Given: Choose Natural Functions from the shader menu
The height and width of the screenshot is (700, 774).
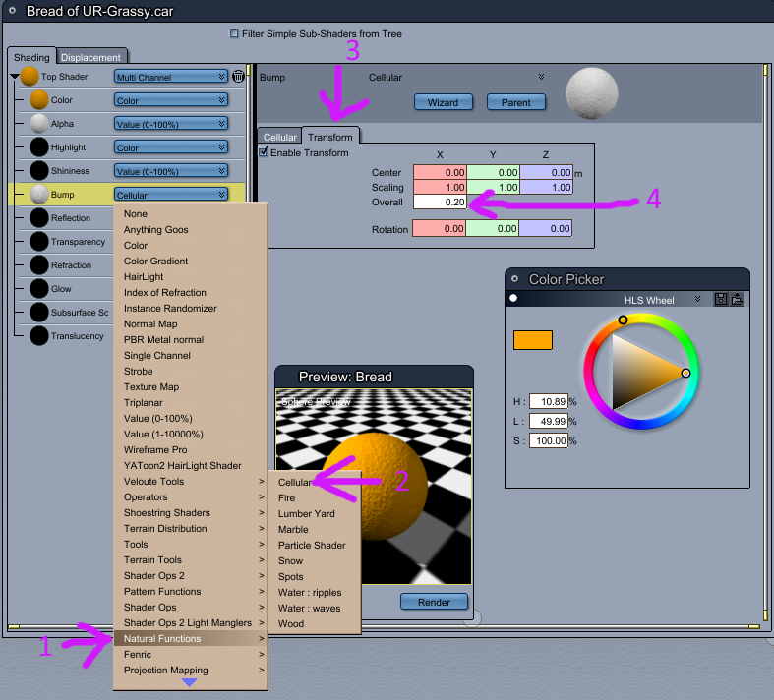Looking at the screenshot, I should [191, 638].
